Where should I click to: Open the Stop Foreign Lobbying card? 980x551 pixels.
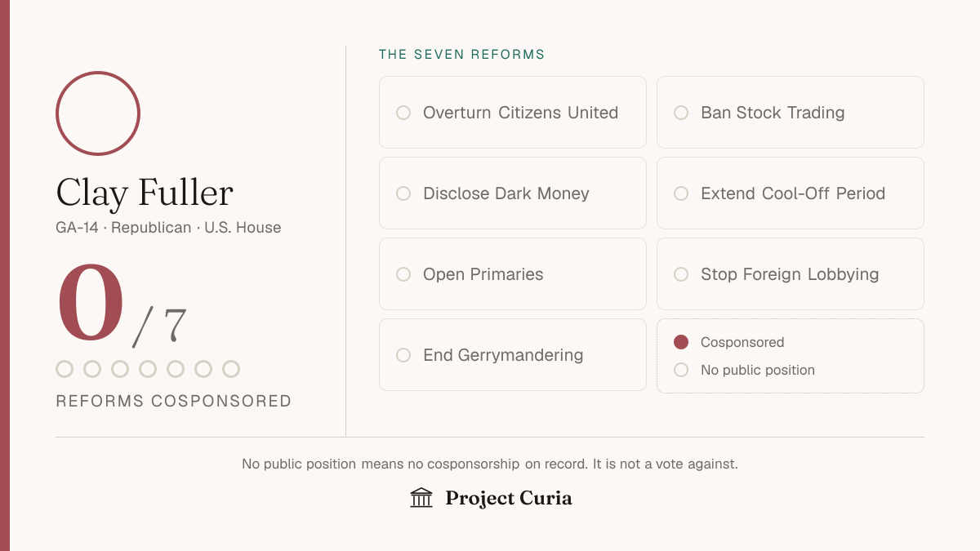click(x=791, y=274)
